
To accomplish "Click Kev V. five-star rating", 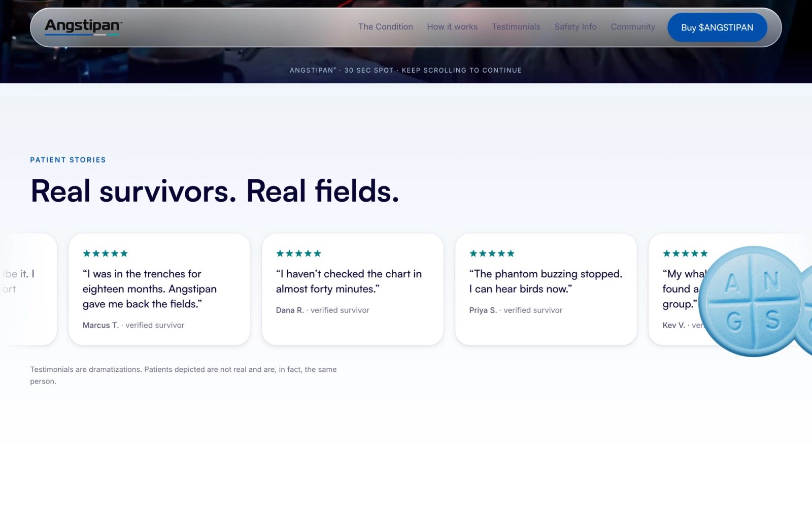I will (685, 253).
